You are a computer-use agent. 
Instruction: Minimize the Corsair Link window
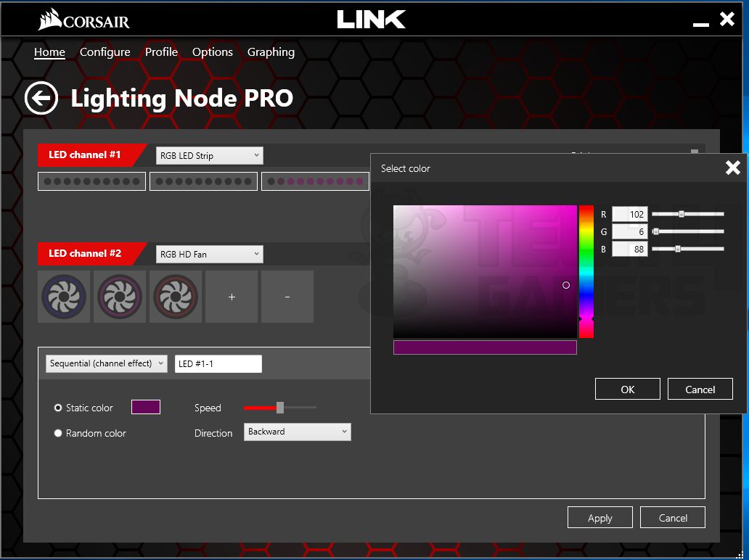point(701,24)
